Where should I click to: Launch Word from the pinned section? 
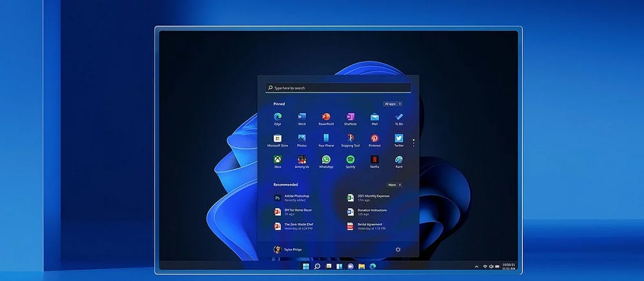302,118
